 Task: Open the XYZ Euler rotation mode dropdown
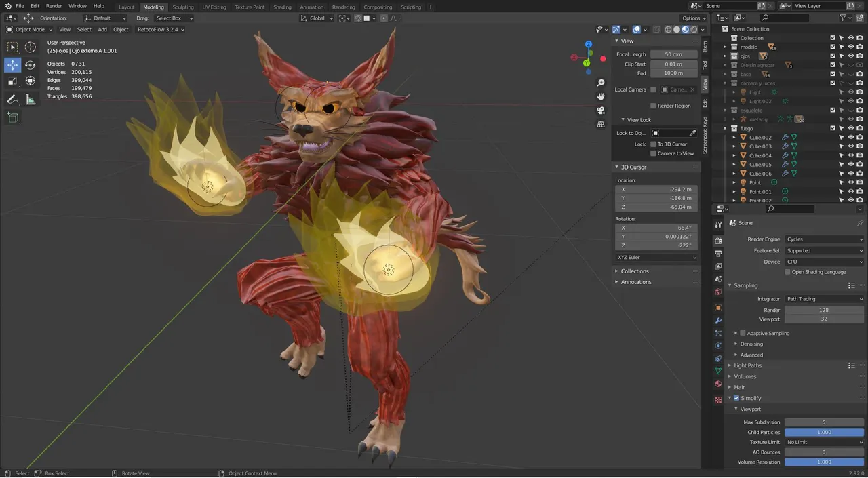tap(656, 257)
